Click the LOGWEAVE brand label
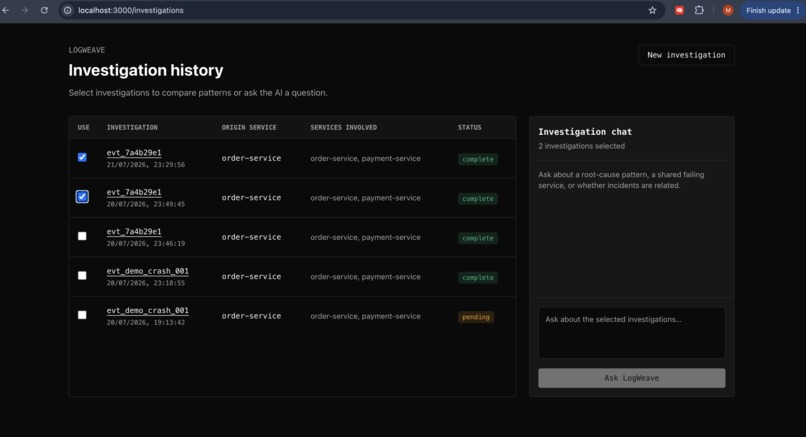The width and height of the screenshot is (806, 437). click(x=86, y=50)
